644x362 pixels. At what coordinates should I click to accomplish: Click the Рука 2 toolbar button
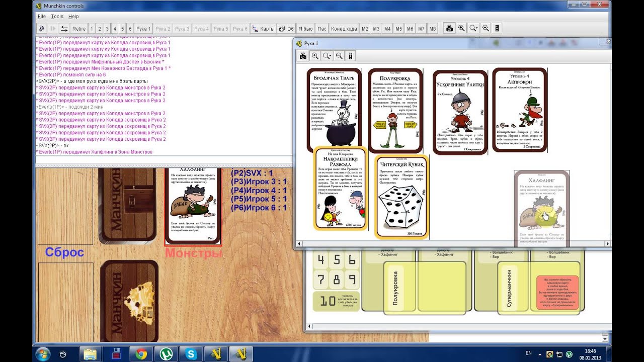coord(163,29)
